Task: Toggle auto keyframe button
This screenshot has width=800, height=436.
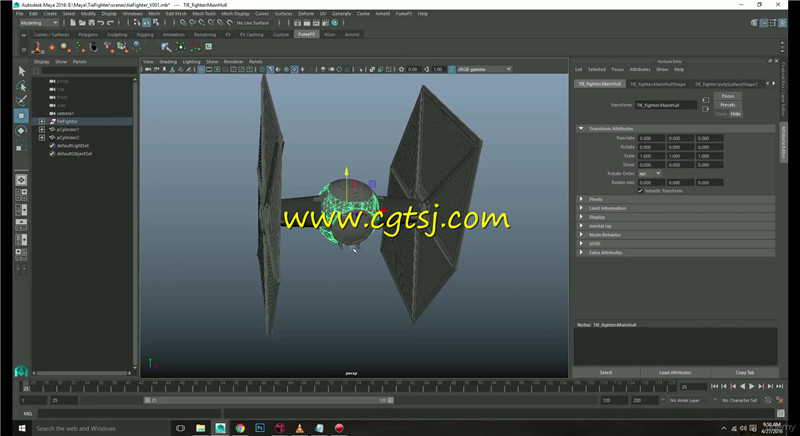Action: point(768,400)
